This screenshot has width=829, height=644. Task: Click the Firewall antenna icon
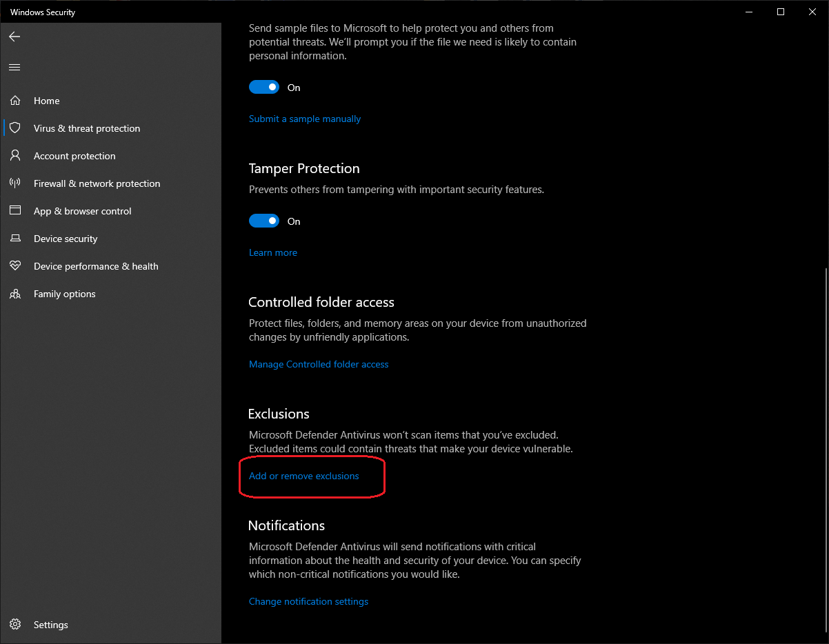tap(15, 183)
